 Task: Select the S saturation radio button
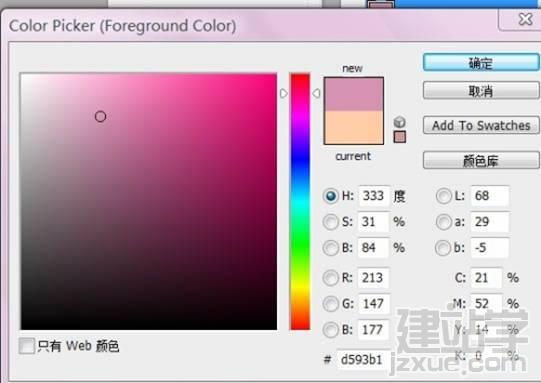click(331, 222)
